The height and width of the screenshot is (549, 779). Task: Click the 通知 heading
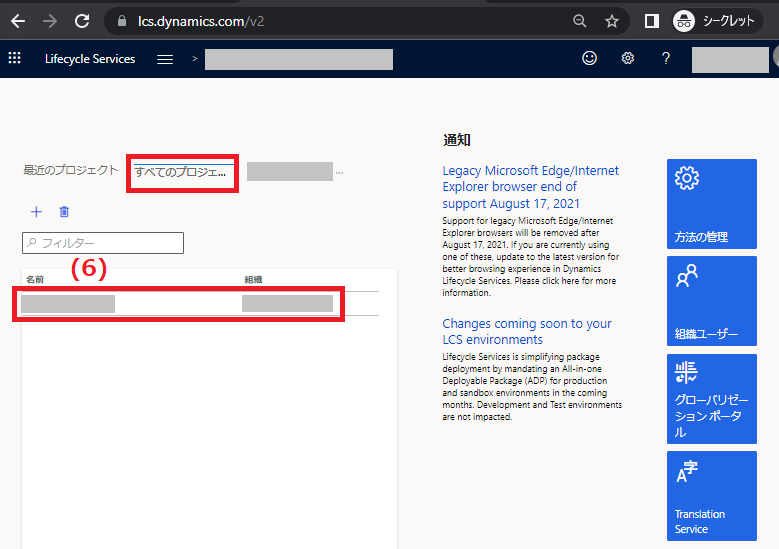point(457,140)
